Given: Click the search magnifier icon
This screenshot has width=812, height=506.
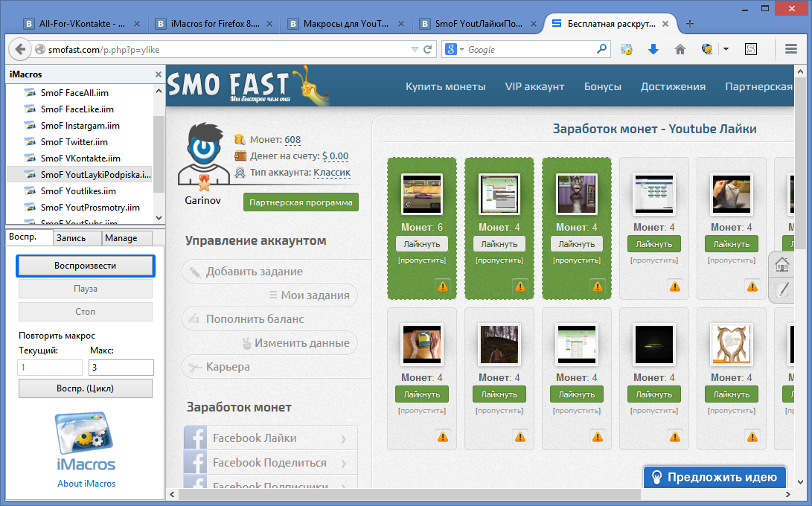Looking at the screenshot, I should pyautogui.click(x=601, y=49).
